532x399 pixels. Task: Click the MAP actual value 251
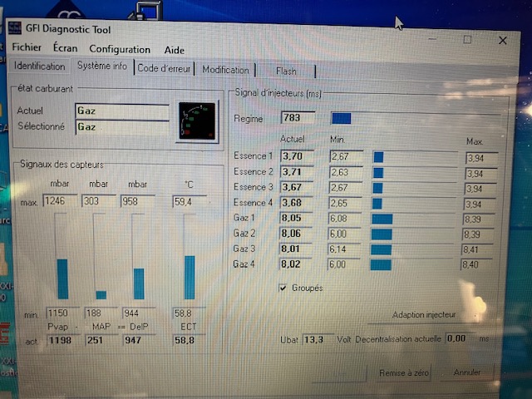[x=101, y=340]
